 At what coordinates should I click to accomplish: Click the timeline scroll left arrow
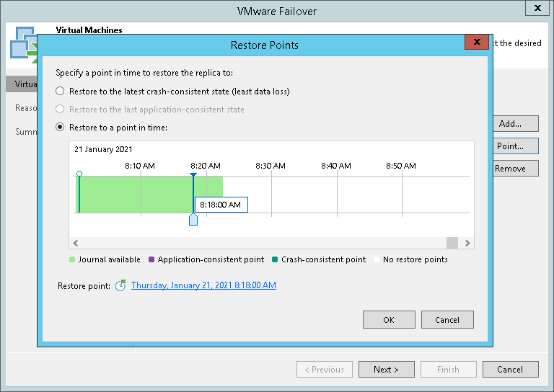tap(75, 243)
